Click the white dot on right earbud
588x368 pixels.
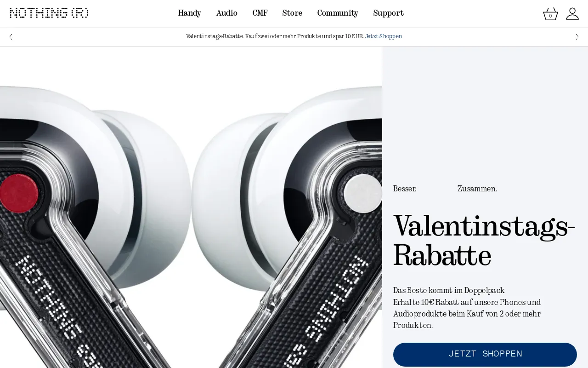coord(363,193)
